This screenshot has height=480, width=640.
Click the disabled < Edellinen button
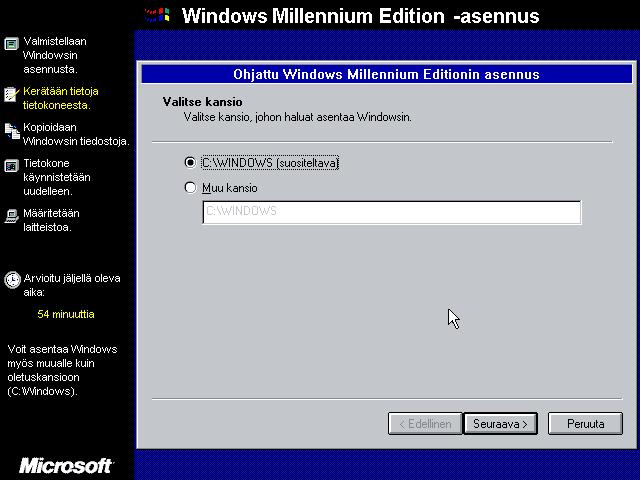[425, 424]
